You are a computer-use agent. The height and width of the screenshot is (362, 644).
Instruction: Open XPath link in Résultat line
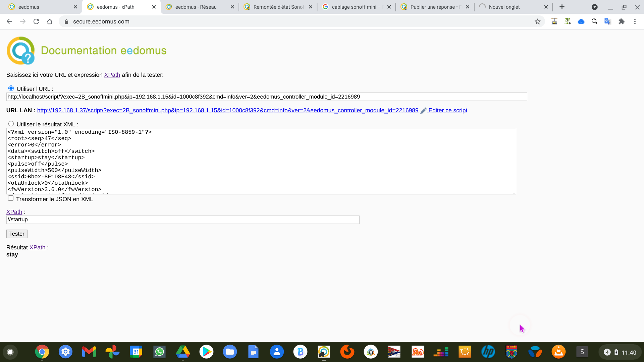pyautogui.click(x=37, y=247)
